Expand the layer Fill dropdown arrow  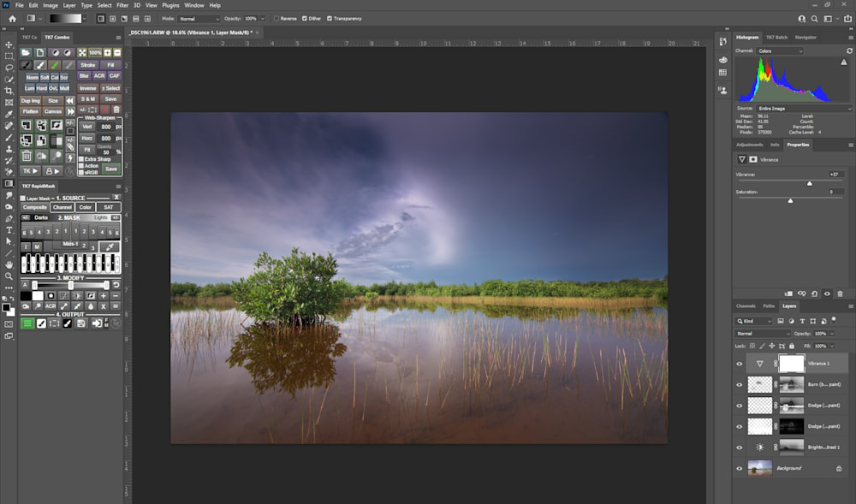pyautogui.click(x=832, y=346)
